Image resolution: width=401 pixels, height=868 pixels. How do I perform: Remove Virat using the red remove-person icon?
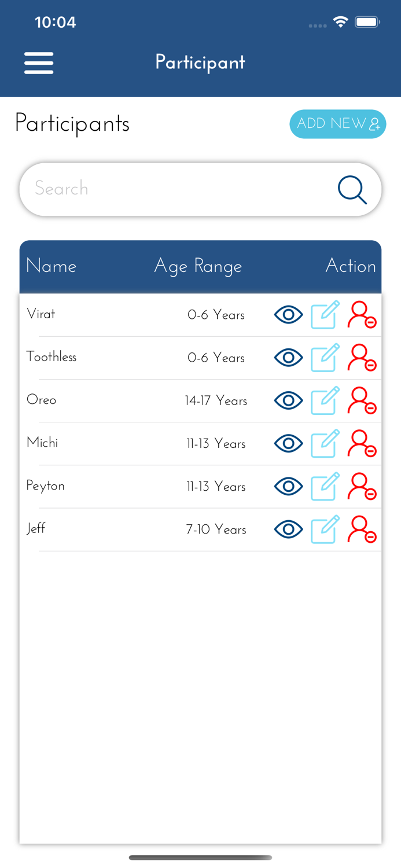tap(361, 315)
